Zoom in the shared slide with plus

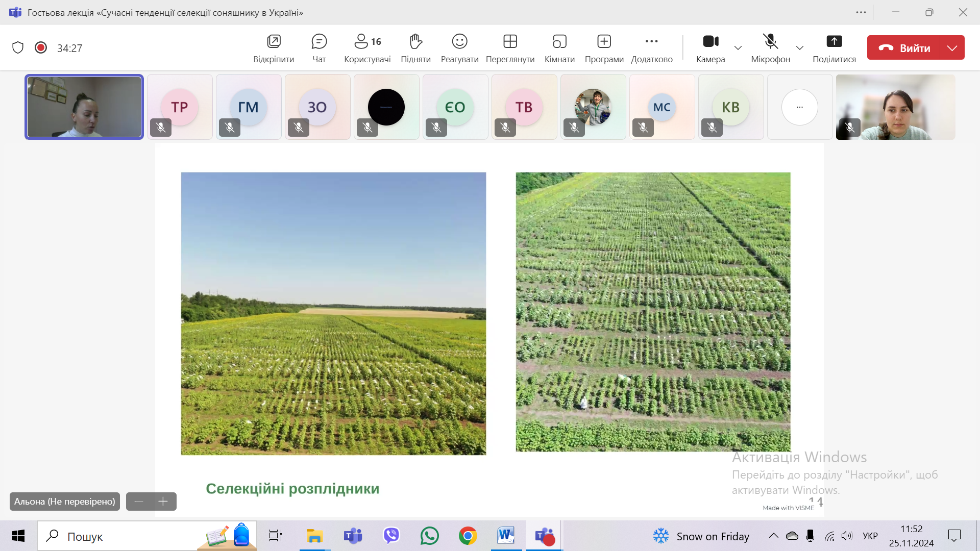pyautogui.click(x=163, y=502)
